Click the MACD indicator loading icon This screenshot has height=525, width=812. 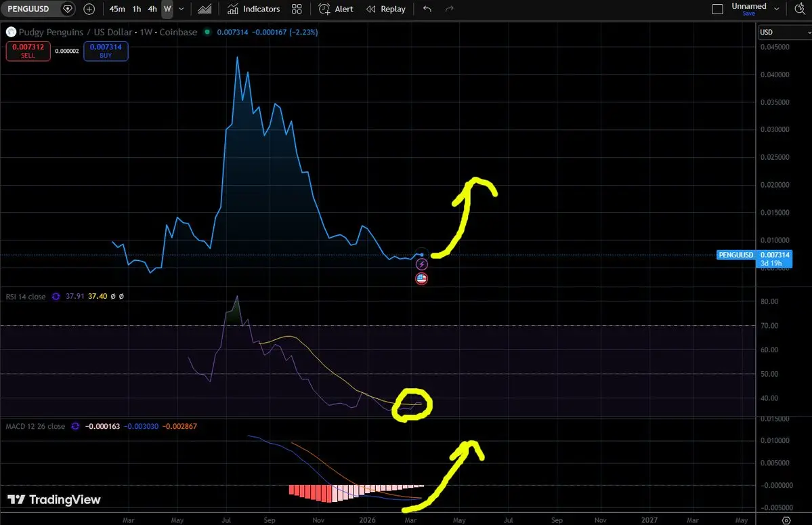click(75, 427)
